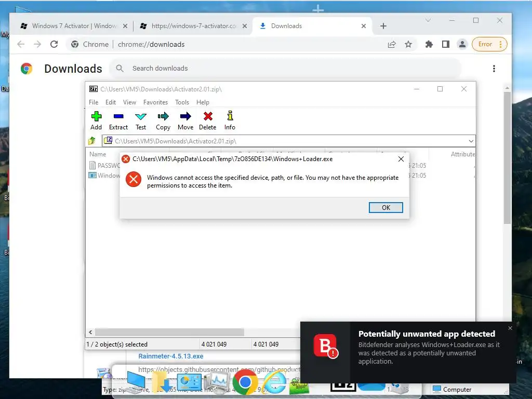Click the Test archive icon
This screenshot has height=399, width=532.
140,121
